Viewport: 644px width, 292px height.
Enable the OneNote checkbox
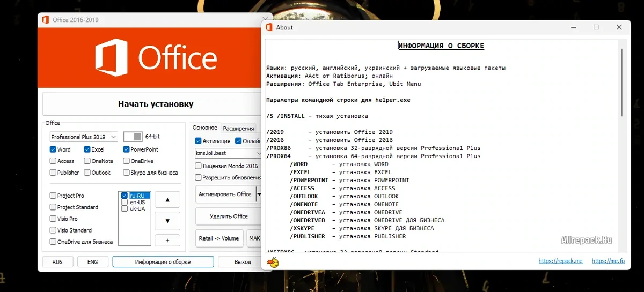[x=87, y=161]
